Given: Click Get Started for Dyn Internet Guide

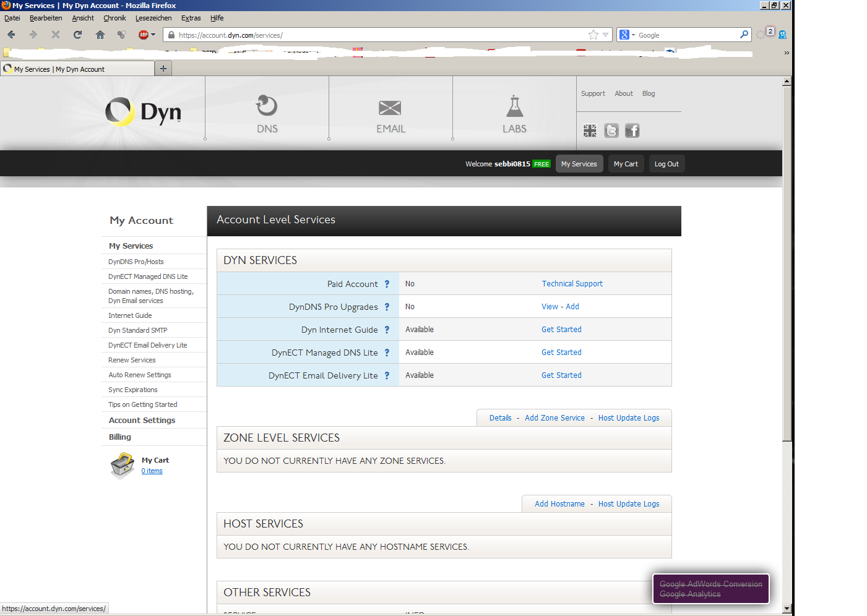Looking at the screenshot, I should click(x=561, y=330).
